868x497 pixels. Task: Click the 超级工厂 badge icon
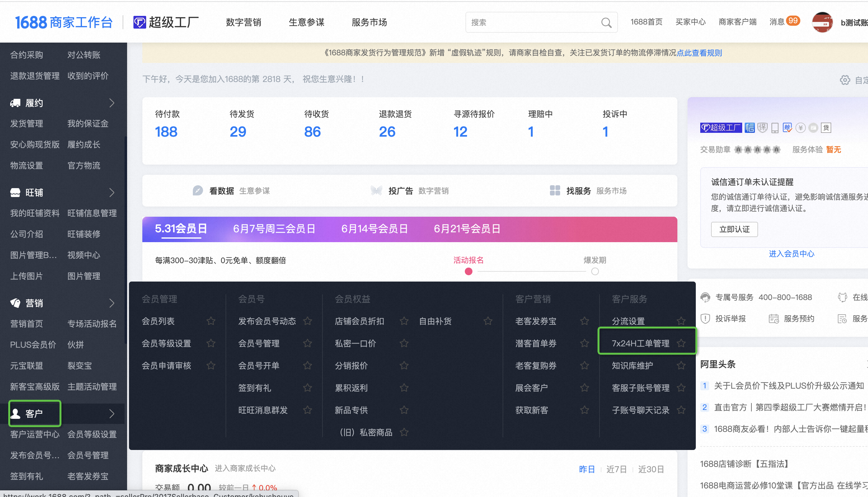(721, 128)
